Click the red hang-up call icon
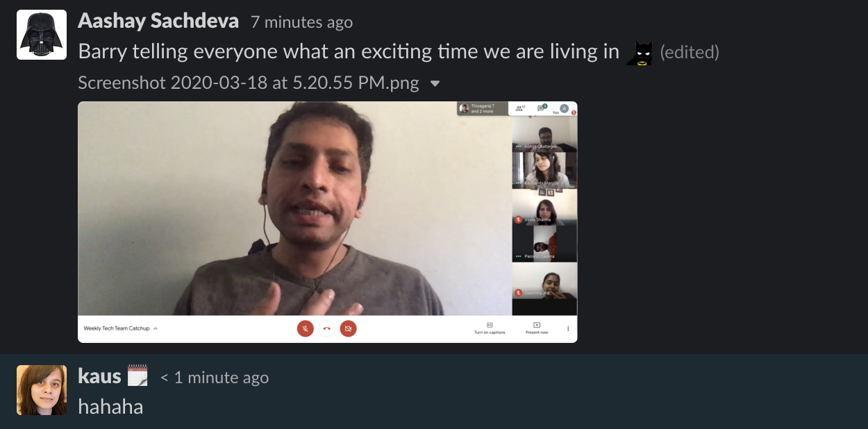 [x=326, y=328]
